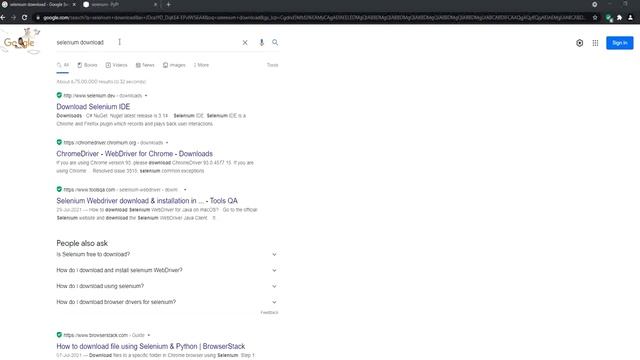Open the BrowserStack download file result
Viewport: 640px width, 360px height.
tap(151, 346)
